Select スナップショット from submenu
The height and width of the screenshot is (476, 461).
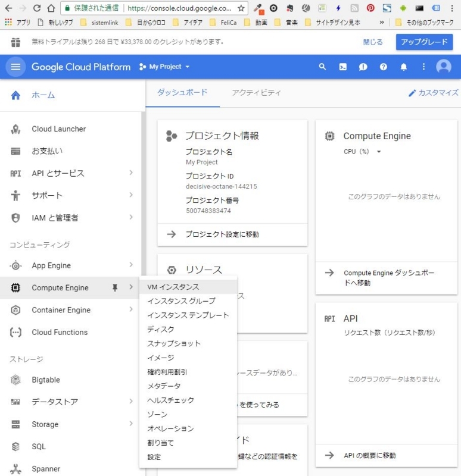pyautogui.click(x=188, y=344)
